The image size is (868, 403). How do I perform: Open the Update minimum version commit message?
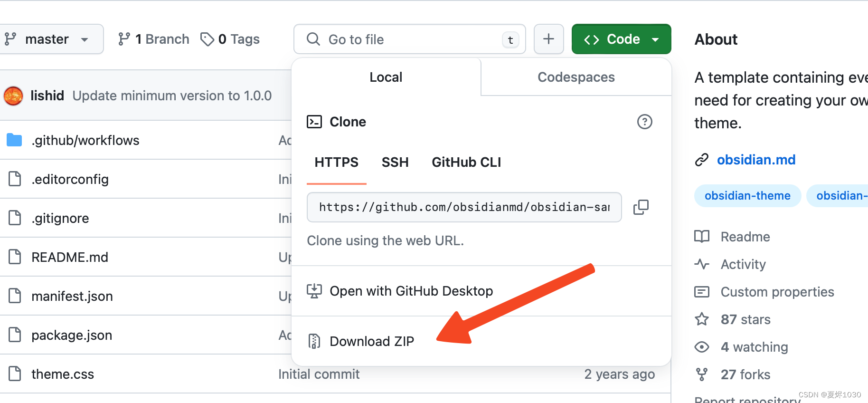click(x=172, y=96)
